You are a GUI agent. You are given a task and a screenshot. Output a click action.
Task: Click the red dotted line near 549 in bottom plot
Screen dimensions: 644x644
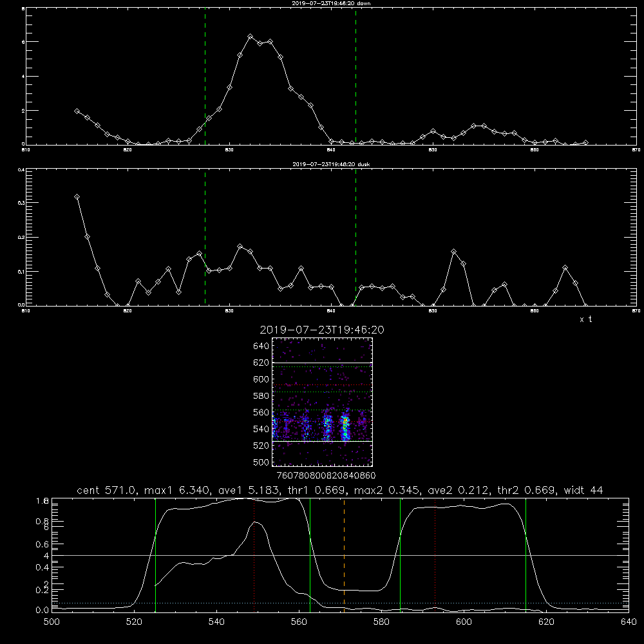[x=254, y=555]
